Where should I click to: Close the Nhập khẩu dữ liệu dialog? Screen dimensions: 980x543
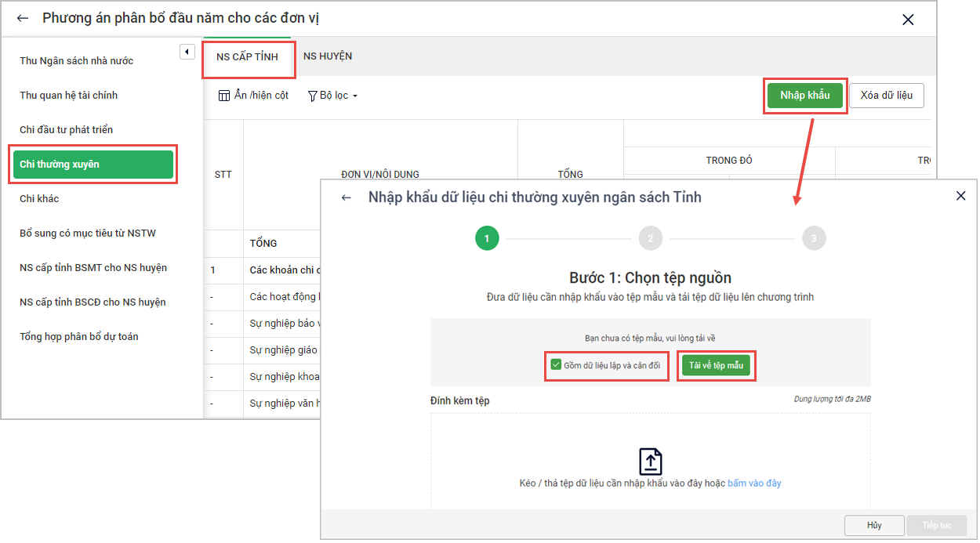click(960, 196)
